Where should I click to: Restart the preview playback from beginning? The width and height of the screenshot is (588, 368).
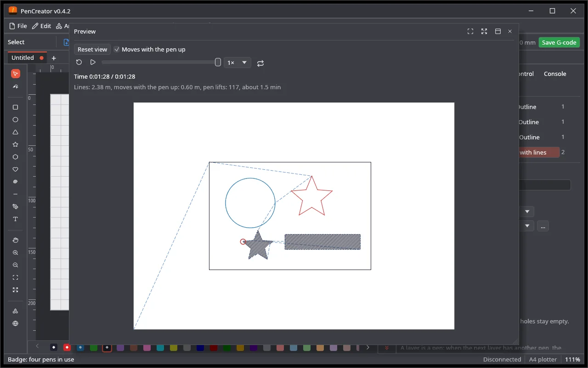click(79, 63)
